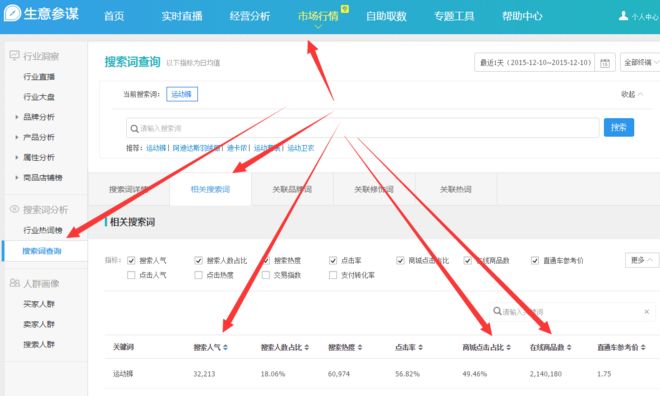Enable the 点击人气 checkbox
The height and width of the screenshot is (396, 660).
(131, 275)
